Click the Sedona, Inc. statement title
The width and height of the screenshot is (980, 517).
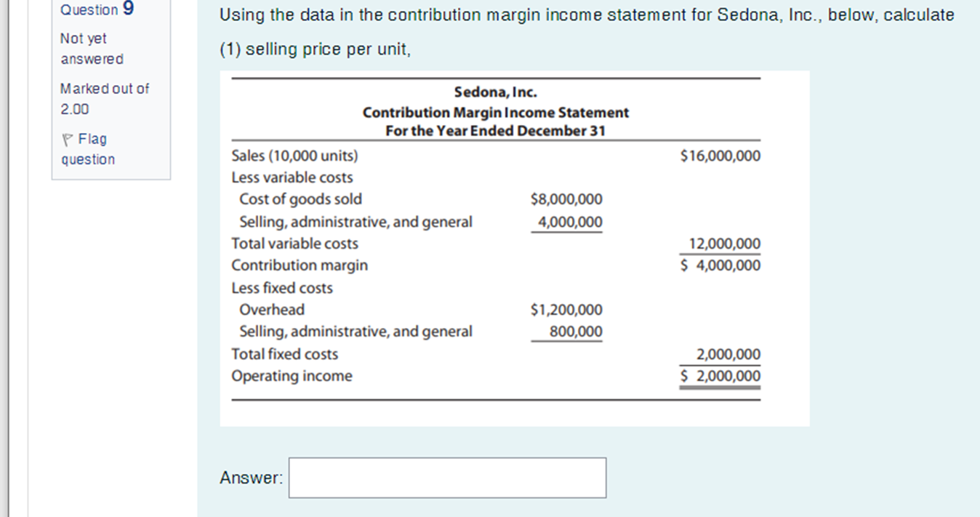pyautogui.click(x=495, y=92)
